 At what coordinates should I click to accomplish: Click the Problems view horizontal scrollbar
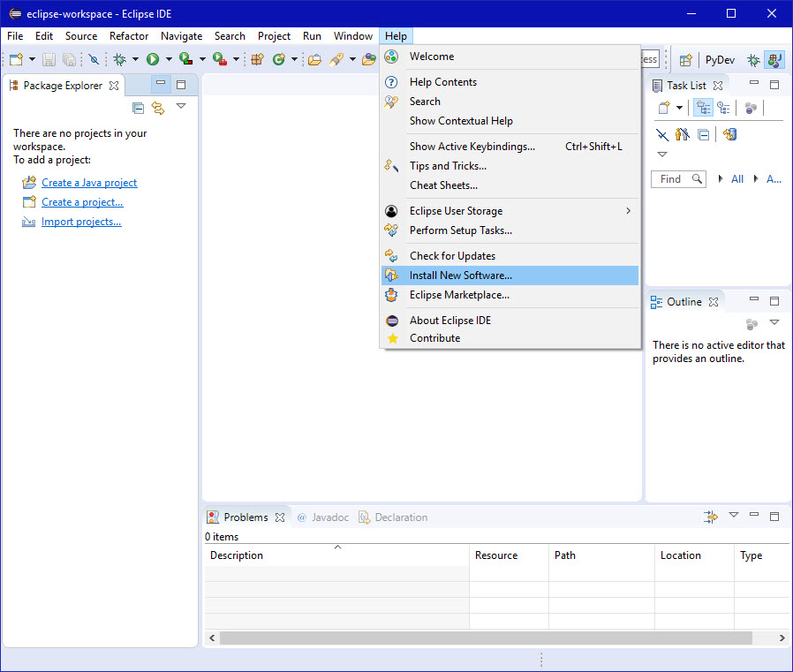click(486, 638)
